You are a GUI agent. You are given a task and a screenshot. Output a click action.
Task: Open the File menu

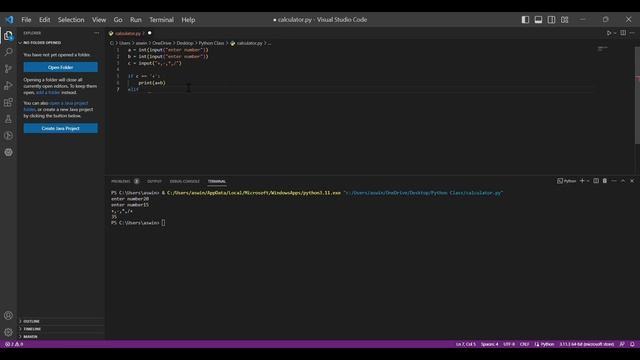(x=26, y=20)
